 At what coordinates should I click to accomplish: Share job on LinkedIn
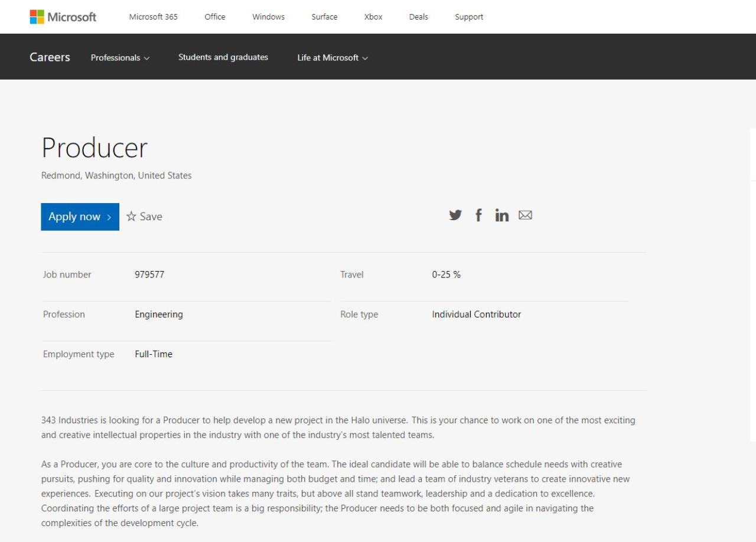pyautogui.click(x=501, y=216)
